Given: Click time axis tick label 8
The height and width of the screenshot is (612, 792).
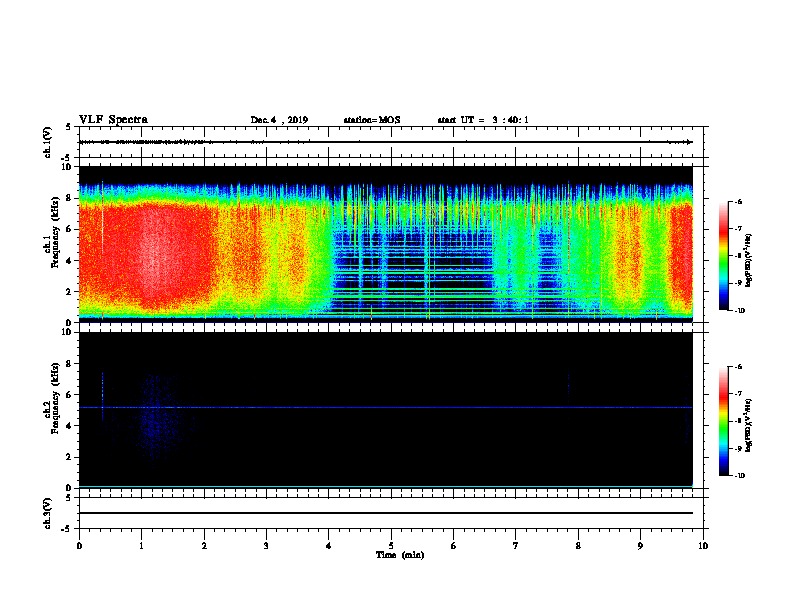Looking at the screenshot, I should tap(578, 545).
